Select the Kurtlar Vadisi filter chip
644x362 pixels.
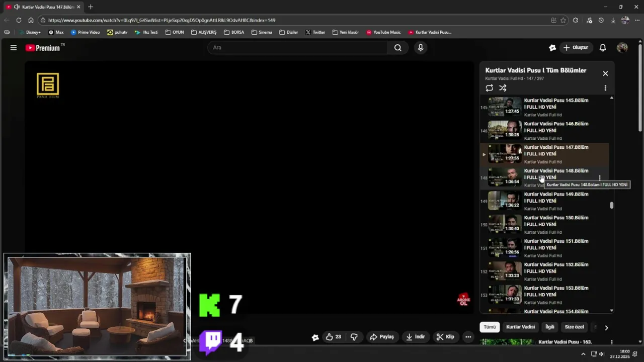coord(520,327)
